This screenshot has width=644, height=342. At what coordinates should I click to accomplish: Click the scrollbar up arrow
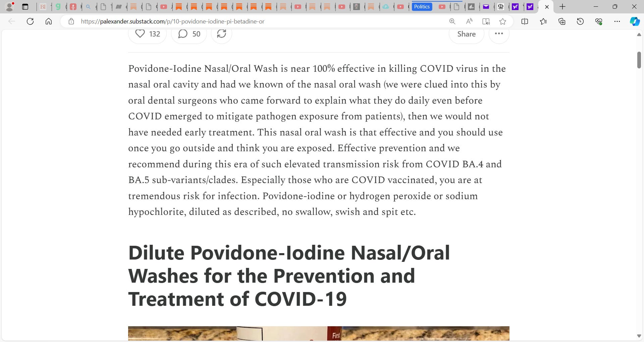(639, 35)
